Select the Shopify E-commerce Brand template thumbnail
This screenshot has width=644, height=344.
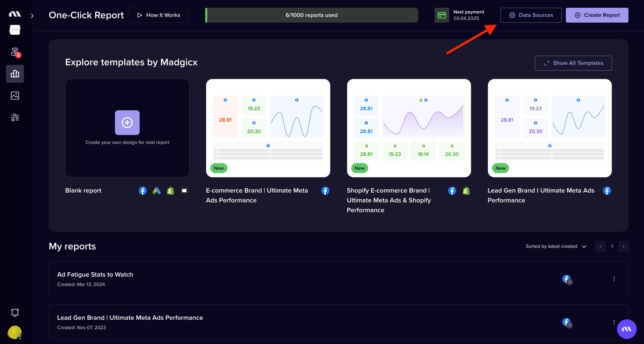click(x=409, y=128)
